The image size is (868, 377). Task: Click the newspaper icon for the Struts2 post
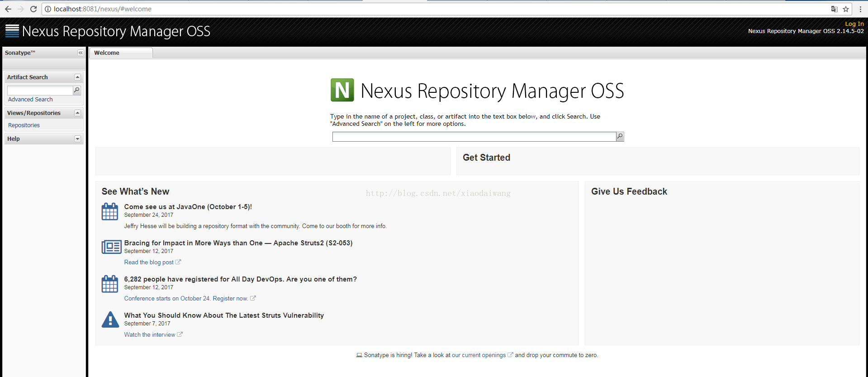pyautogui.click(x=111, y=247)
